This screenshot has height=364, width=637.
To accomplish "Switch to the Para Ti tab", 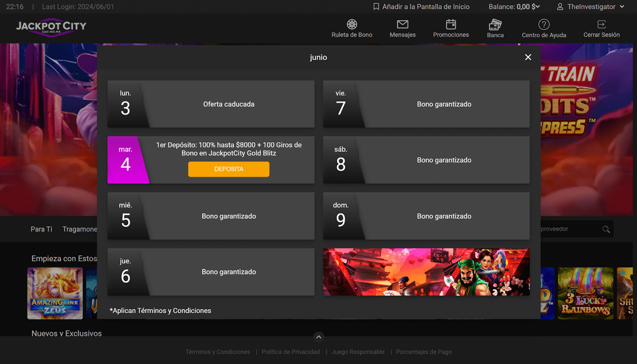I will click(41, 229).
